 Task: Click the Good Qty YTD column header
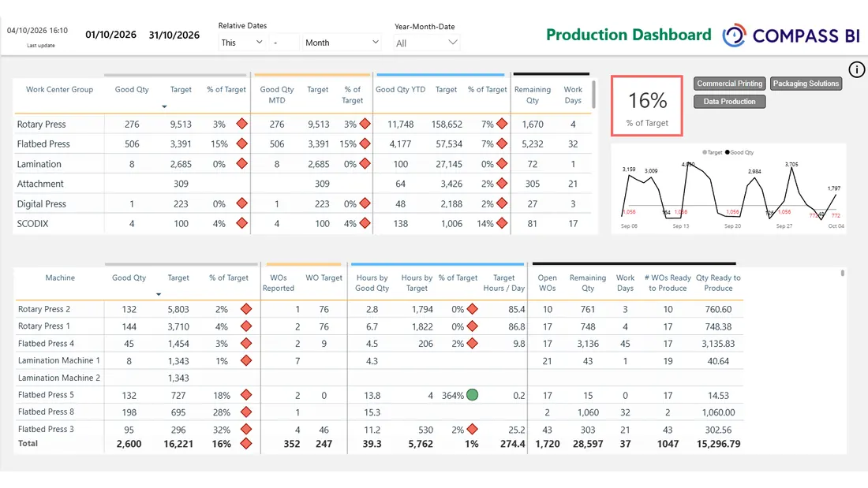tap(400, 90)
